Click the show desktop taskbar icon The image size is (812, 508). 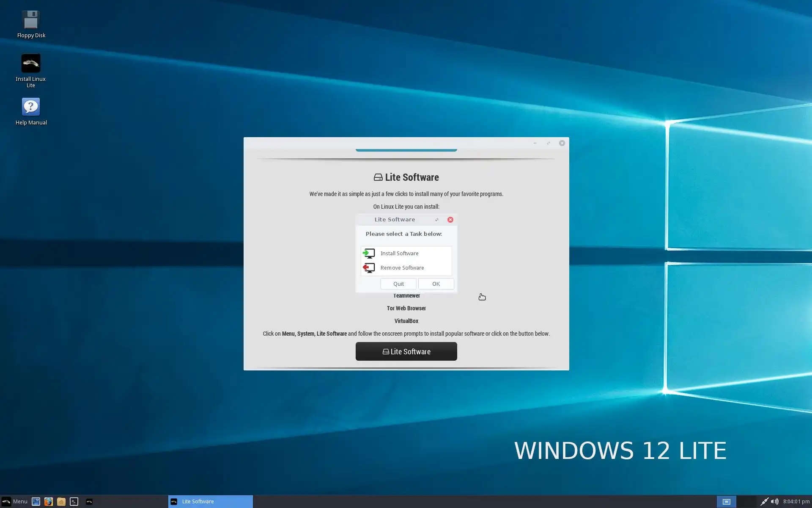[36, 501]
